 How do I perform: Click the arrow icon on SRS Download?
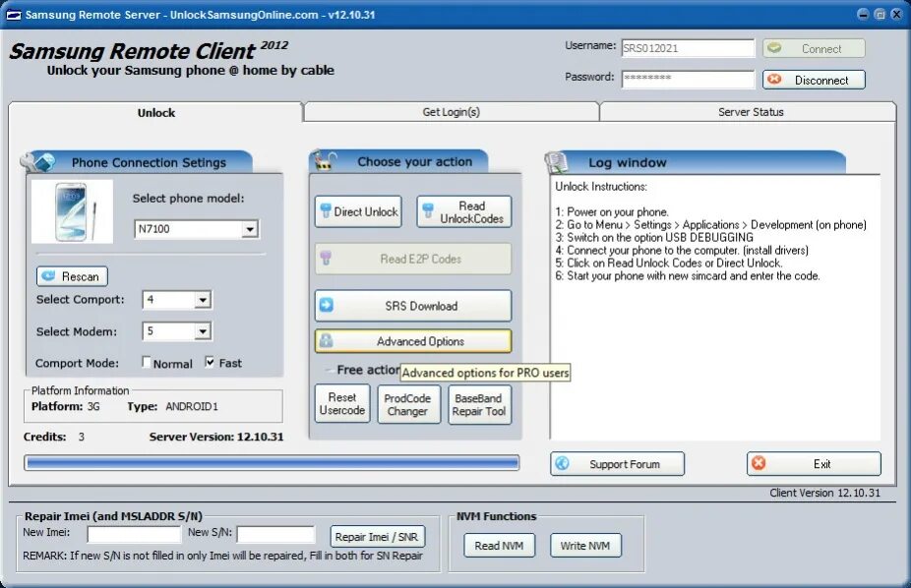tap(327, 305)
